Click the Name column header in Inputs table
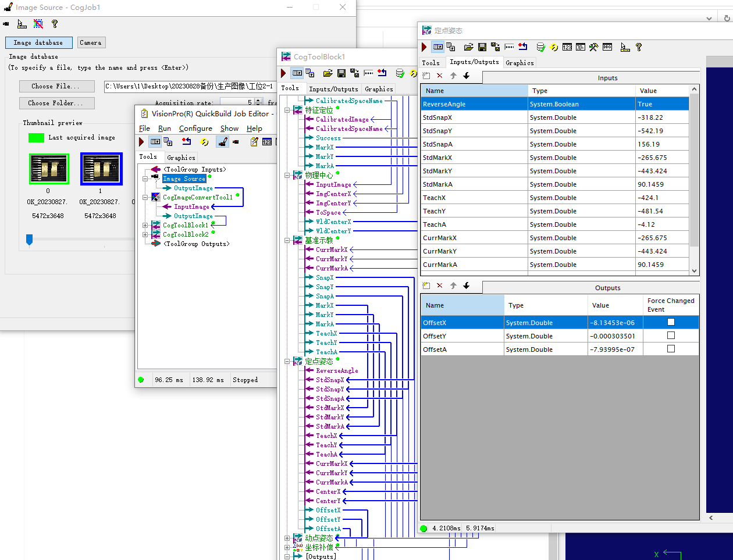The width and height of the screenshot is (733, 560). [x=474, y=91]
